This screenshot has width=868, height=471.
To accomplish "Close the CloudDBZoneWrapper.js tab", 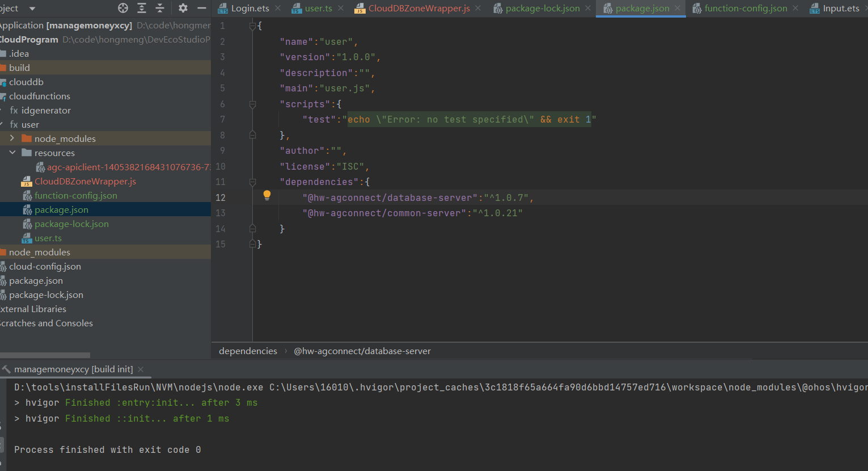I will click(478, 9).
